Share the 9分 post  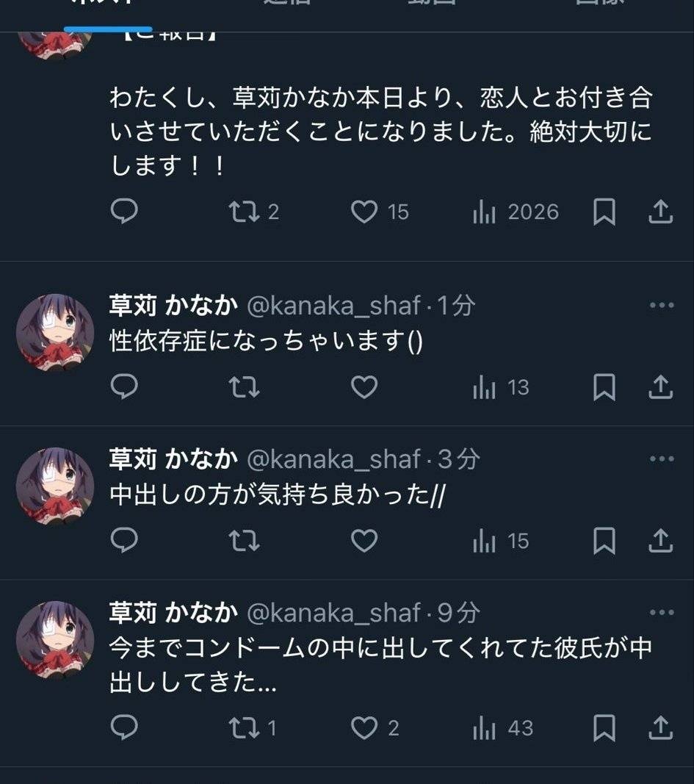pos(661,728)
